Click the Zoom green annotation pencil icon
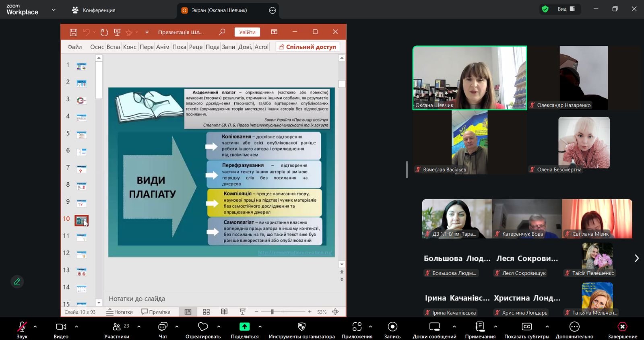 pyautogui.click(x=17, y=282)
